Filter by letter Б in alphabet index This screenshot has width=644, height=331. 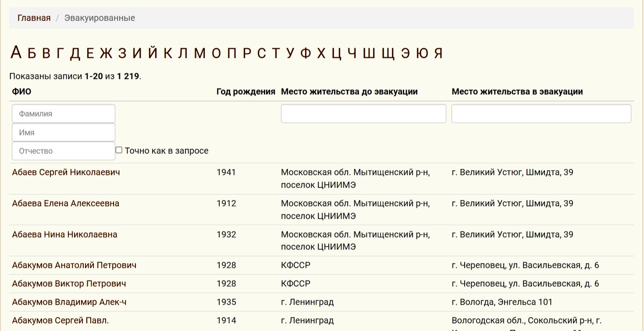pyautogui.click(x=31, y=53)
